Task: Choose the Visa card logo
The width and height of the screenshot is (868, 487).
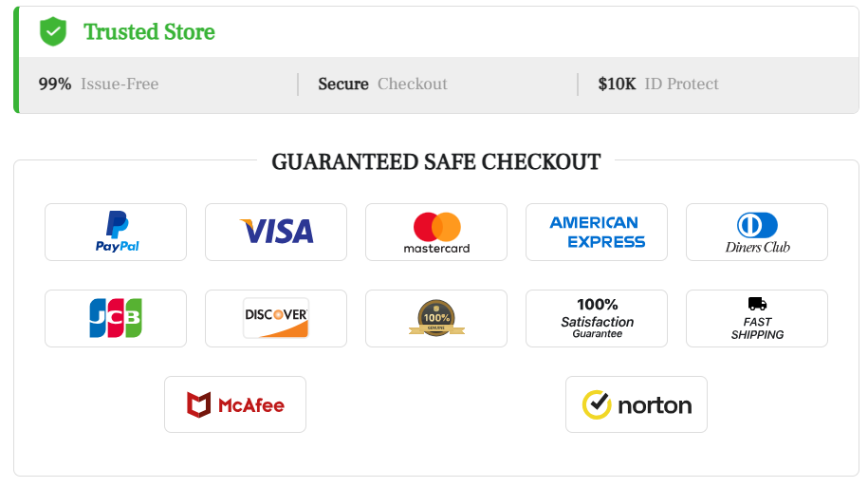Action: (x=276, y=232)
